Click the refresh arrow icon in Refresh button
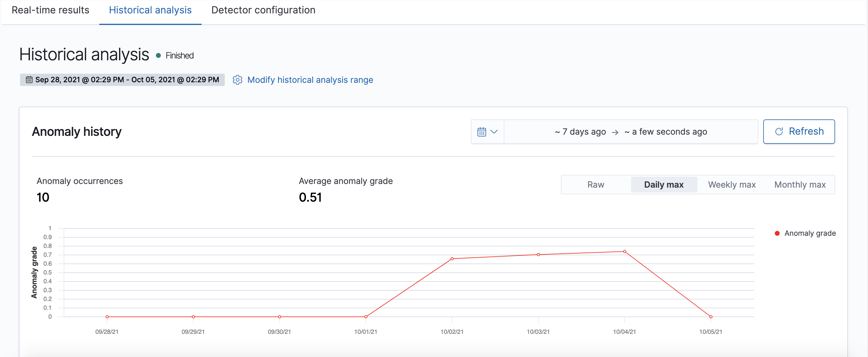This screenshot has width=868, height=357. click(x=779, y=132)
